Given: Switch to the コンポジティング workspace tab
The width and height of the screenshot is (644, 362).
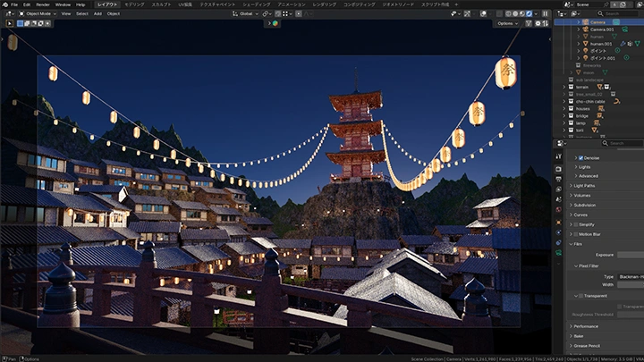Looking at the screenshot, I should 359,4.
